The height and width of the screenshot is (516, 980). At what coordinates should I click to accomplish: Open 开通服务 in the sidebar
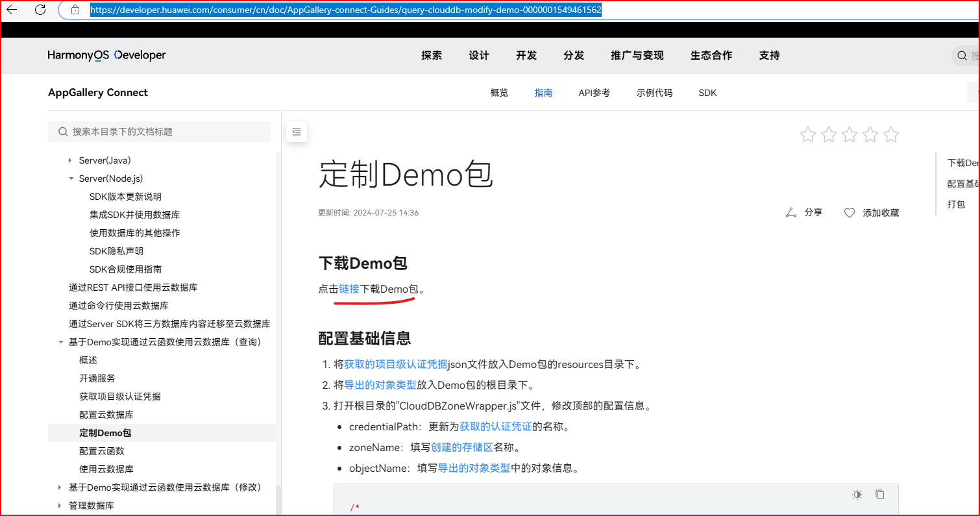point(97,378)
